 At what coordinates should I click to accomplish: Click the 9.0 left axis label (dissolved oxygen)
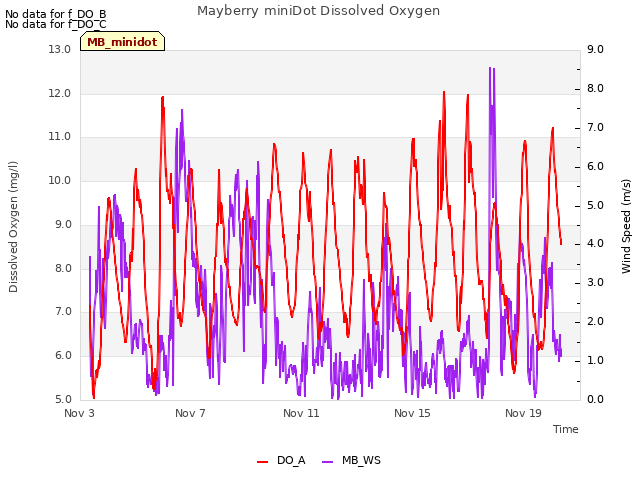point(63,224)
